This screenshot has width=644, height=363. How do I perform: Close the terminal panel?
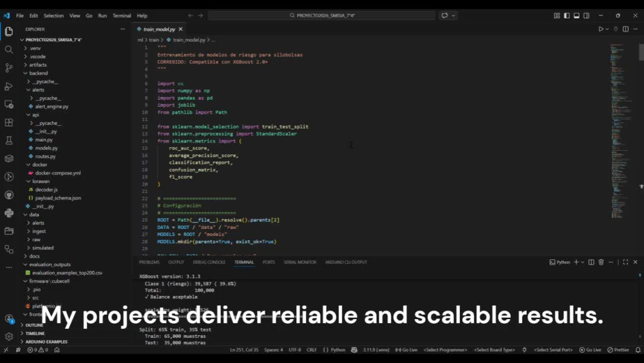click(636, 262)
